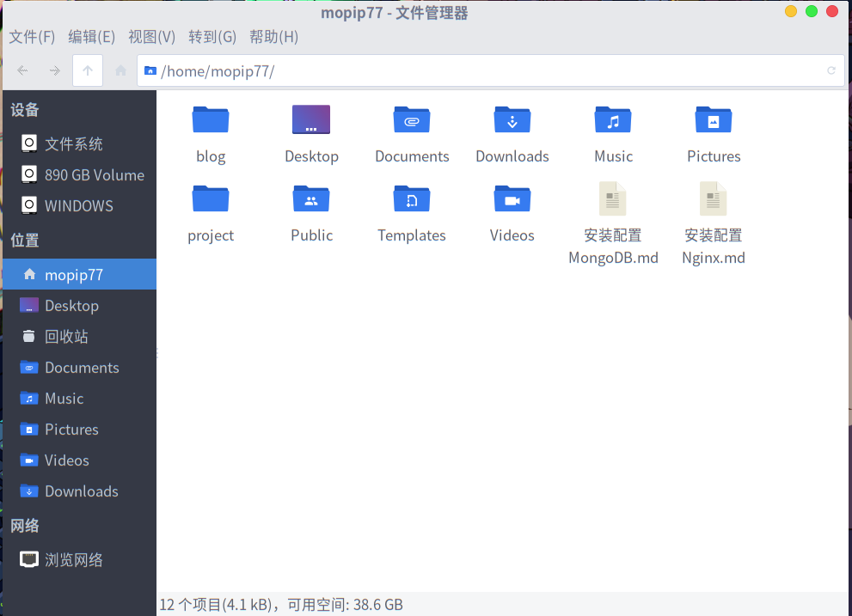The height and width of the screenshot is (616, 852).
Task: Refresh the current folder view
Action: (831, 70)
